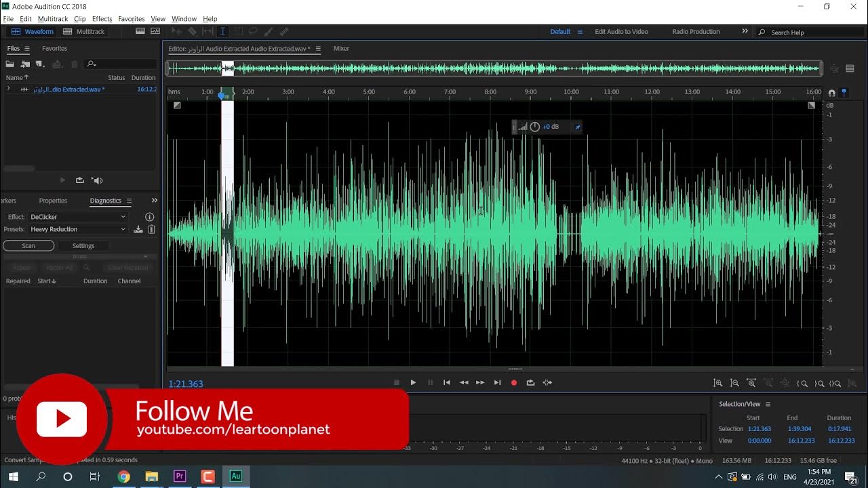Click the Stop button in transport
This screenshot has width=868, height=488.
(397, 382)
